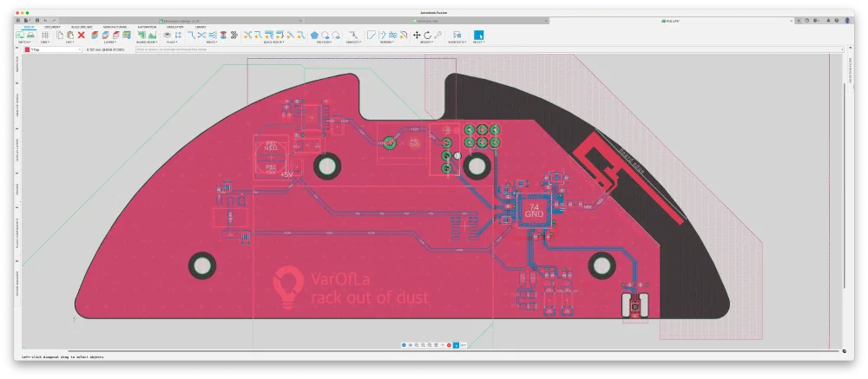Click the meander pattern route icon
The width and height of the screenshot is (868, 379).
coord(234,35)
